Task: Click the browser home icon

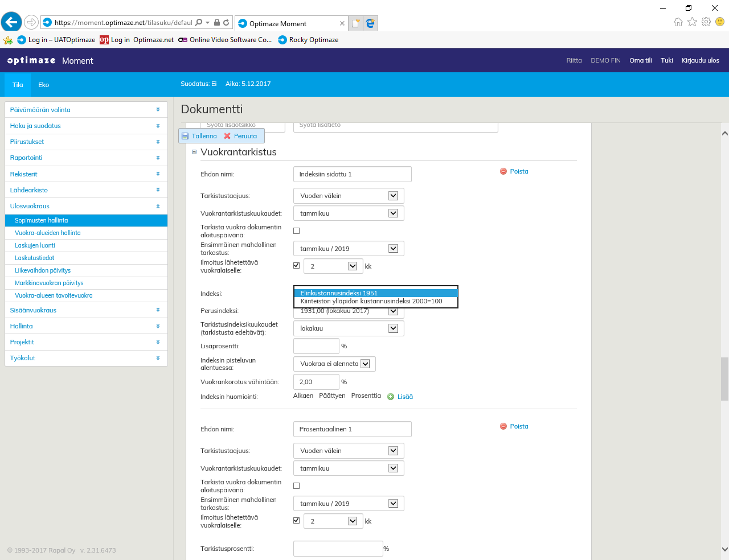Action: [x=678, y=22]
